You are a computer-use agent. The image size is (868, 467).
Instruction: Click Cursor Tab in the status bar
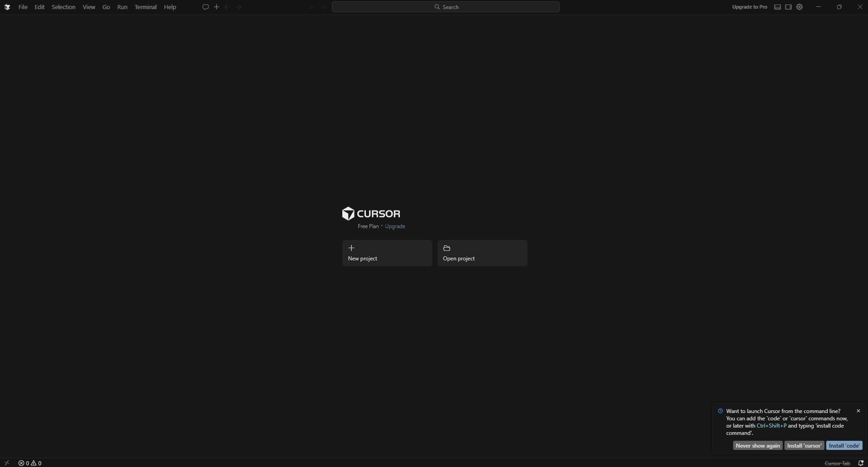click(x=837, y=463)
